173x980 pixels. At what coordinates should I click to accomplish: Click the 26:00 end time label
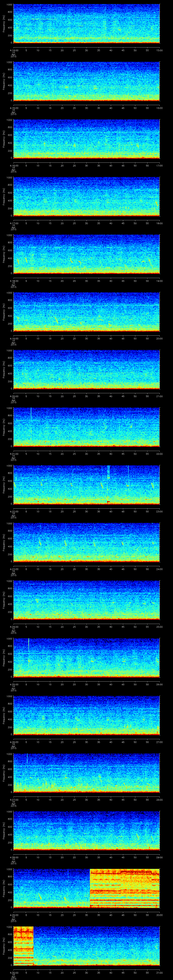pyautogui.click(x=159, y=684)
